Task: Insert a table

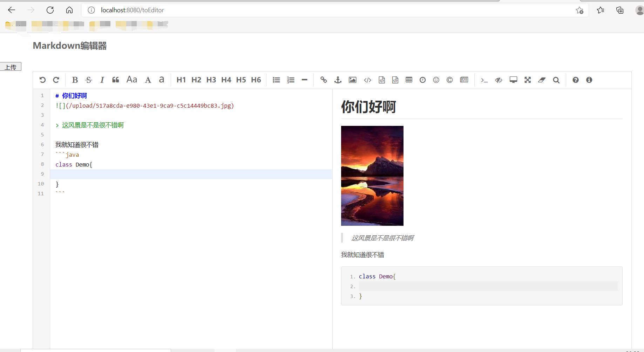Action: point(409,80)
